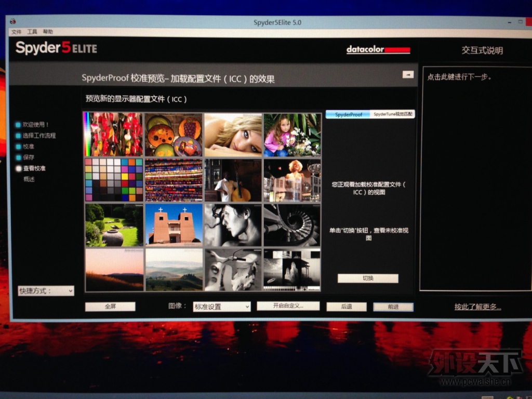This screenshot has height=399, width=532.
Task: Open the black-and-white profile portrait thumbnail
Action: [x=233, y=225]
